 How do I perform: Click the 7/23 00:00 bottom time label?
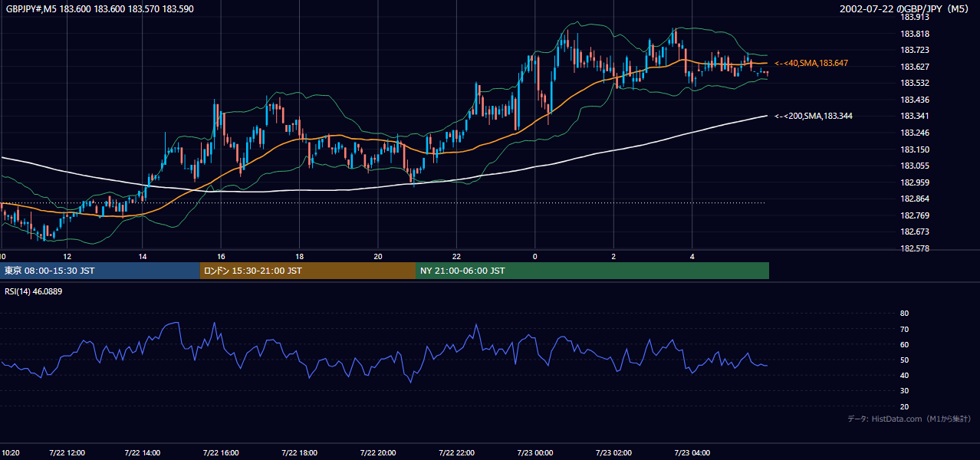pyautogui.click(x=534, y=452)
